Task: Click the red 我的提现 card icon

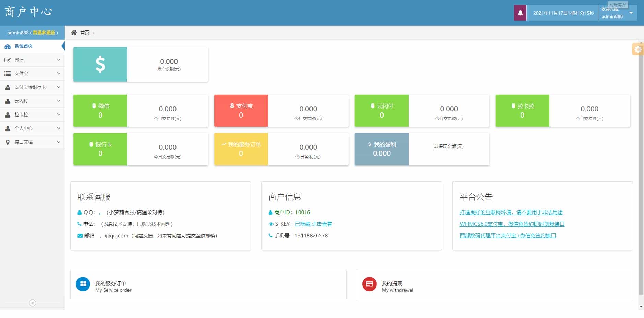Action: point(369,284)
